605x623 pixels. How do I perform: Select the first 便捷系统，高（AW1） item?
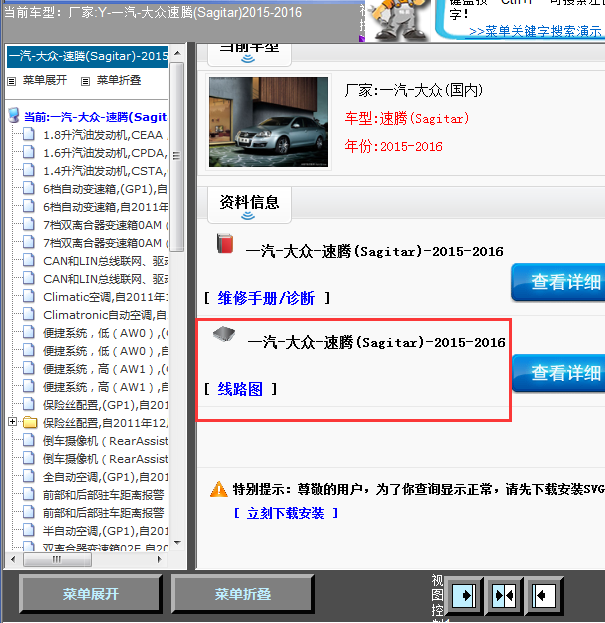pos(105,369)
